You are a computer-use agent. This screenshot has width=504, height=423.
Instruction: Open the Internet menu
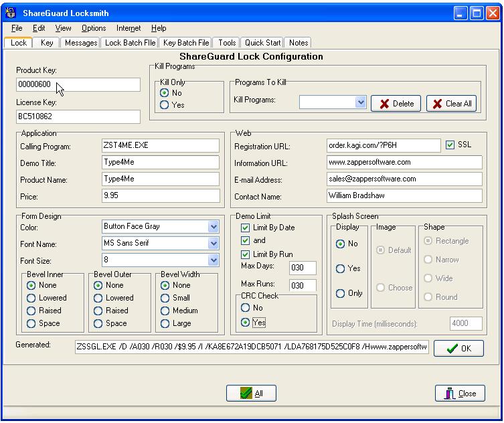(129, 28)
